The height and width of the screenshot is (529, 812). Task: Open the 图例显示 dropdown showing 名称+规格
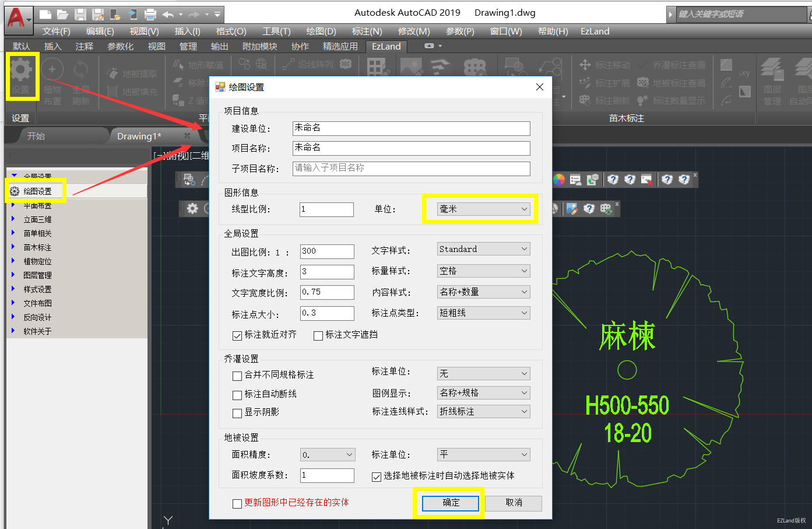click(x=484, y=393)
